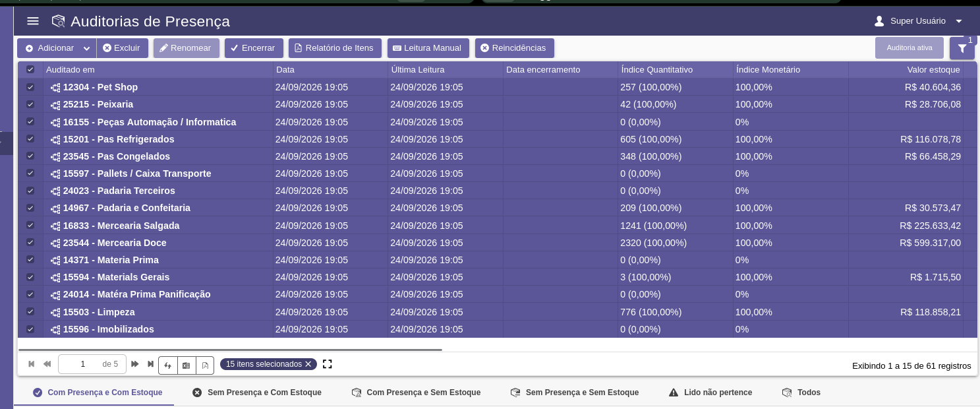This screenshot has height=409, width=980.
Task: Jump to the first page of records
Action: pos(32,364)
